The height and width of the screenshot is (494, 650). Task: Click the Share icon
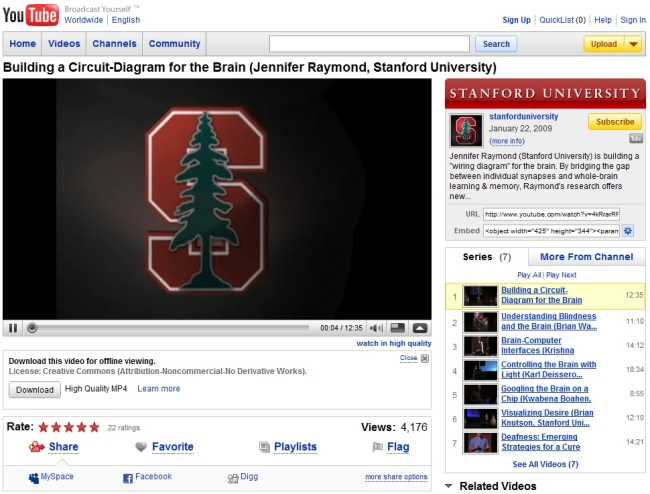point(36,447)
